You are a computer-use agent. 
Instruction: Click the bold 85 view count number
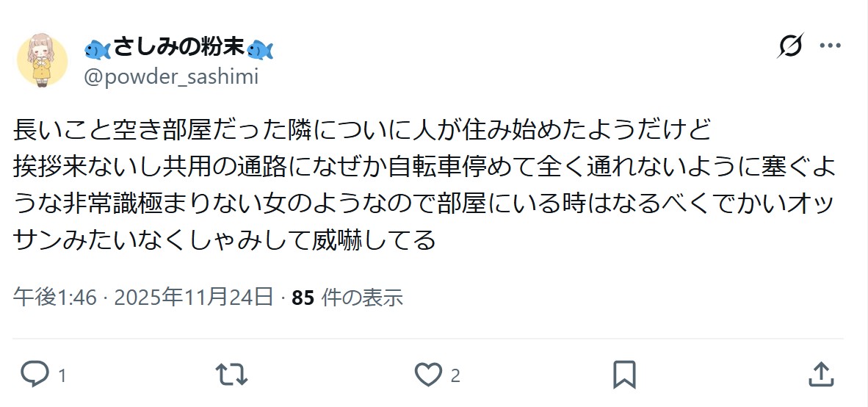[303, 298]
